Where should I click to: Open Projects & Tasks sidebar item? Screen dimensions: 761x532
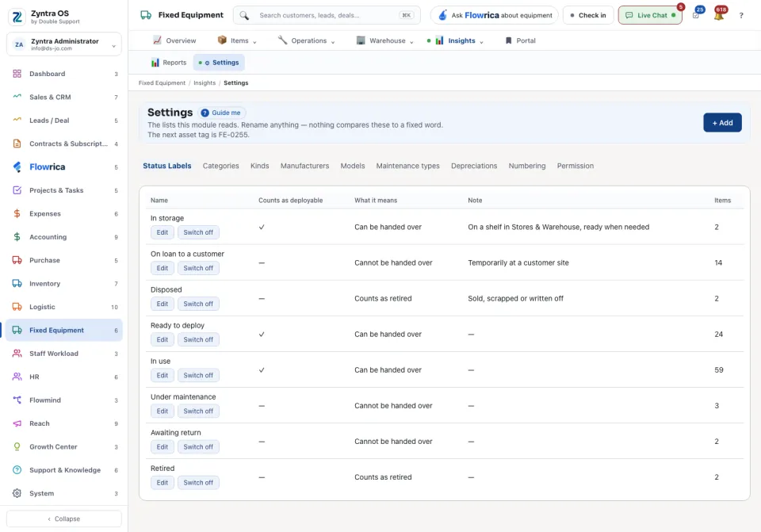[x=64, y=190]
